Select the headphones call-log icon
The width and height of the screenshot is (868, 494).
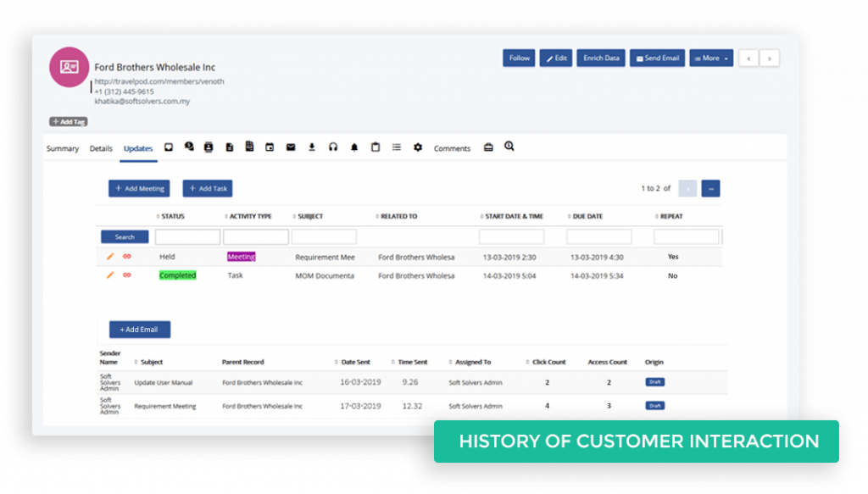[x=332, y=147]
